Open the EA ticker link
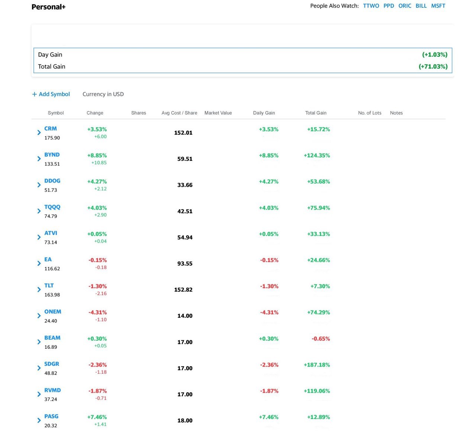Image resolution: width=476 pixels, height=448 pixels. [48, 259]
